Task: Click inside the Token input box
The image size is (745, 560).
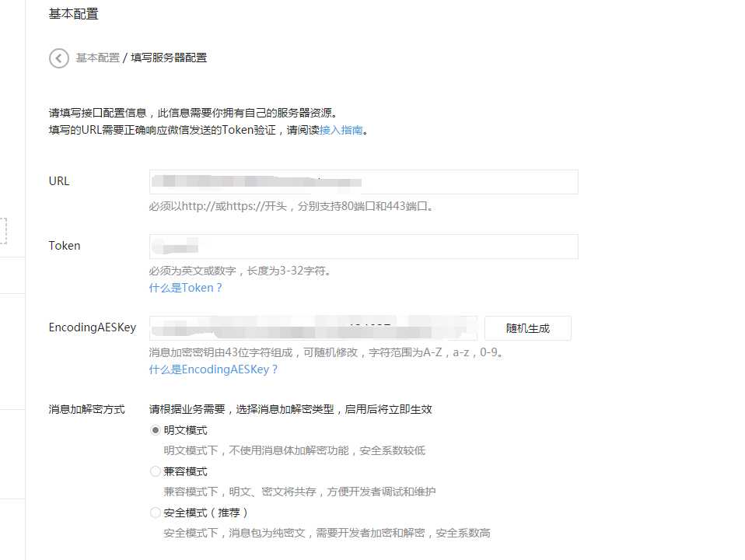Action: 363,246
